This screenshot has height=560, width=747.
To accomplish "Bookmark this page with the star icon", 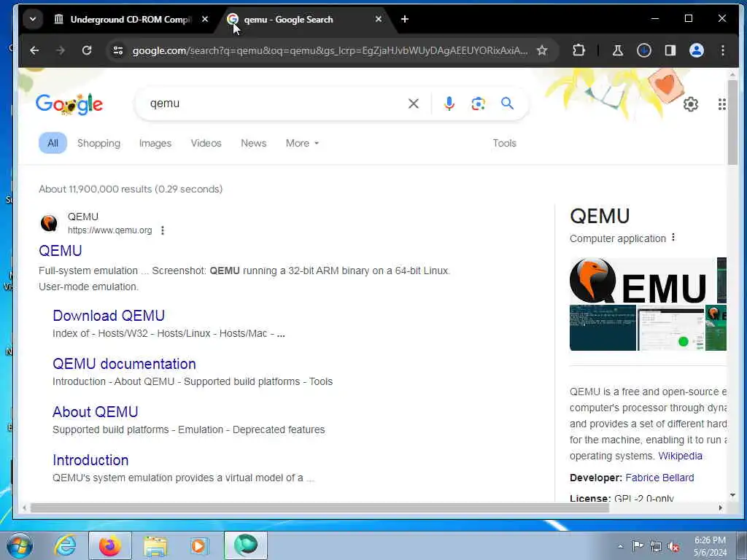I will (542, 50).
